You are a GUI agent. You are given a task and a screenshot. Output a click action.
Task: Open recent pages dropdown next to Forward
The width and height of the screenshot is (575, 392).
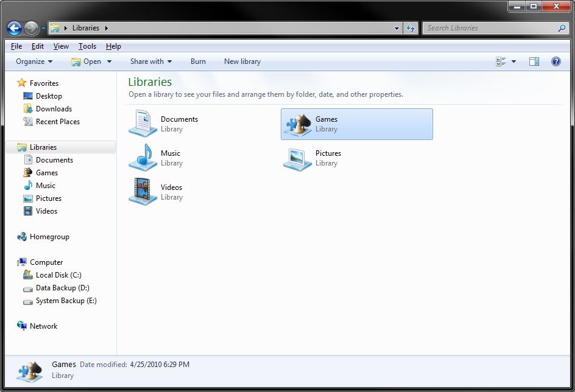pyautogui.click(x=43, y=28)
